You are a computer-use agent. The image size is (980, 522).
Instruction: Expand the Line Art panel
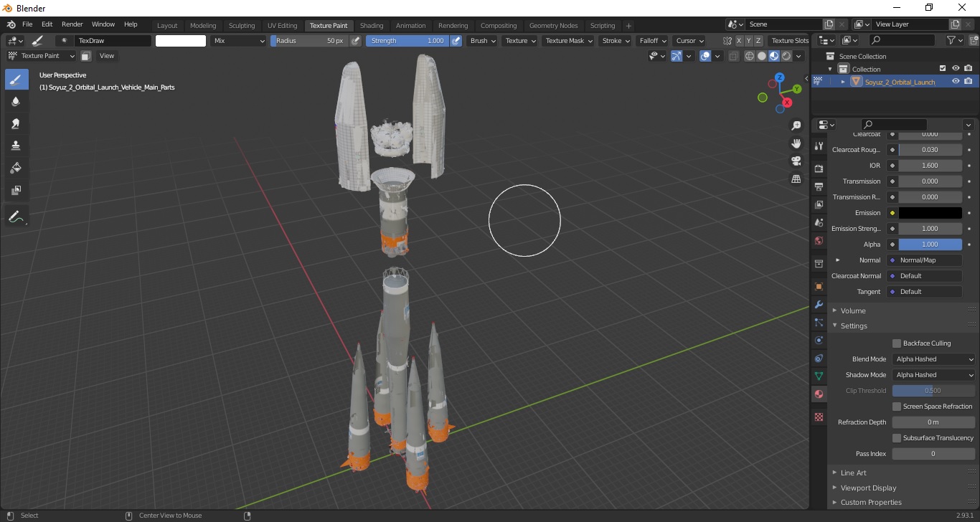click(853, 473)
